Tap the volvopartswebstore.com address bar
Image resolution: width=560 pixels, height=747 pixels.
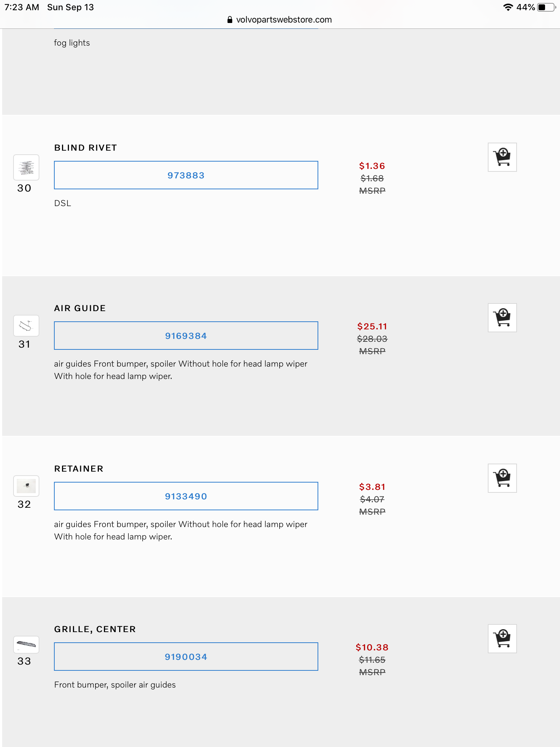284,20
